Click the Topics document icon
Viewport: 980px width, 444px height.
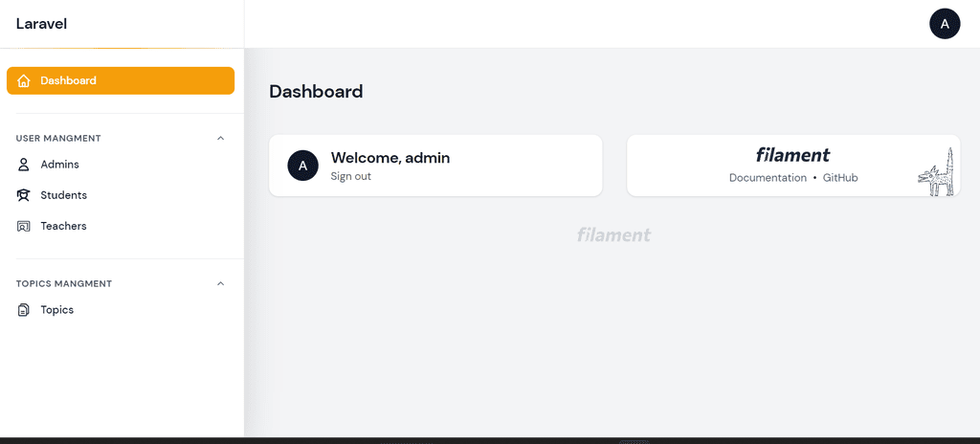(24, 309)
